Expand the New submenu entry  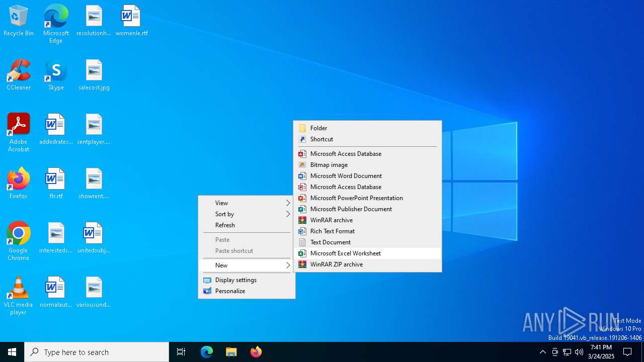tap(247, 265)
